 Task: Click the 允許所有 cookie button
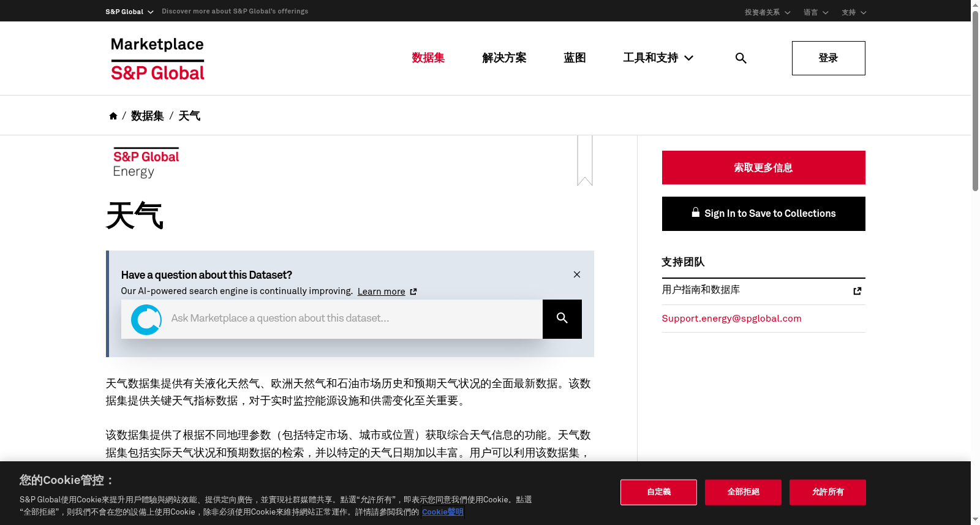[x=827, y=492]
